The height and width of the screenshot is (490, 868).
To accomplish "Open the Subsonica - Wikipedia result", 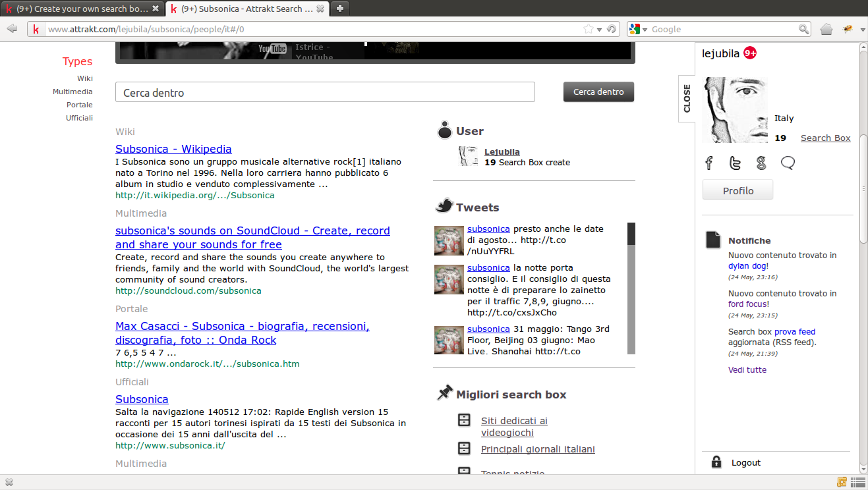I will click(x=173, y=149).
